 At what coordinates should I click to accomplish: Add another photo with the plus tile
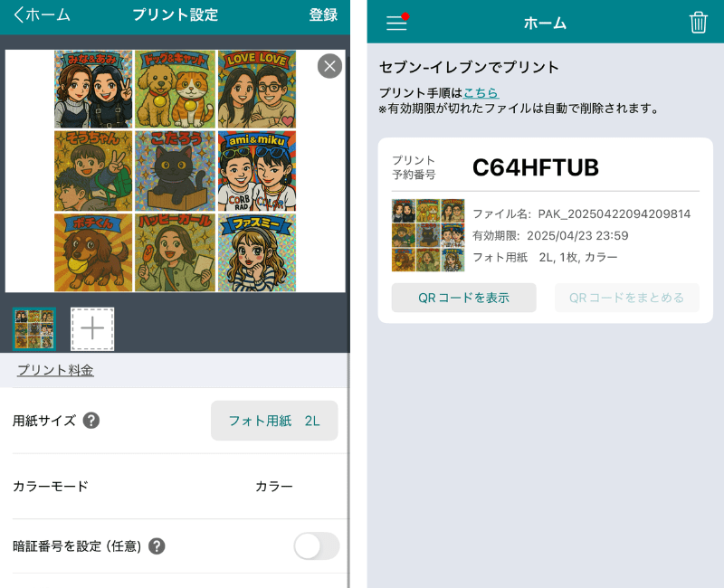click(92, 328)
